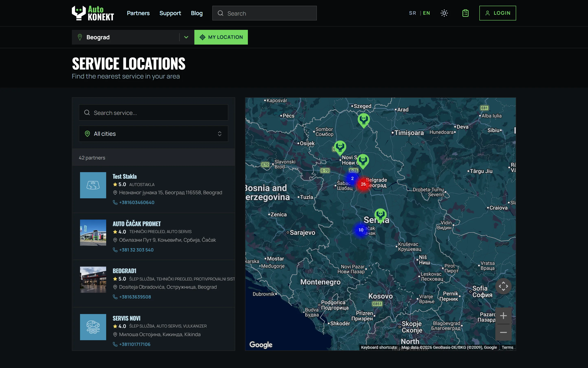The image size is (588, 368).
Task: Zoom out on the map
Action: click(503, 332)
